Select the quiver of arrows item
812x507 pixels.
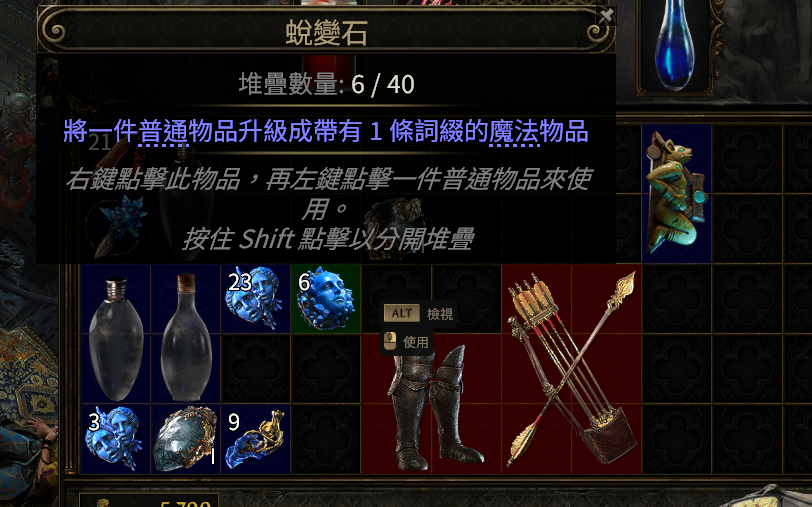[572, 369]
